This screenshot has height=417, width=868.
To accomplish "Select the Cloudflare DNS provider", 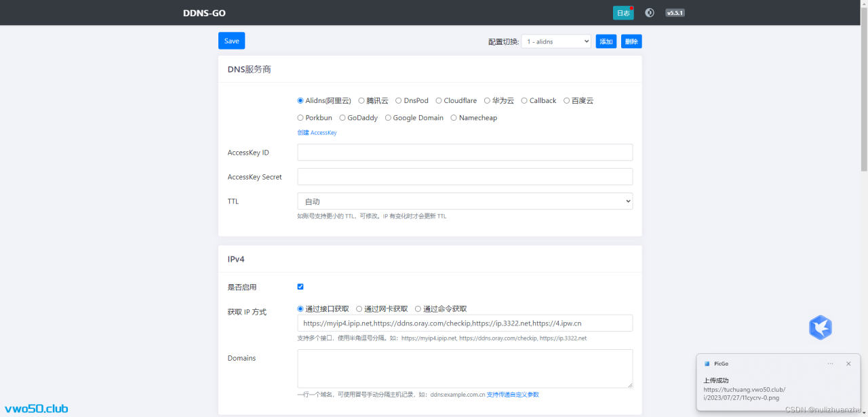I will click(439, 101).
